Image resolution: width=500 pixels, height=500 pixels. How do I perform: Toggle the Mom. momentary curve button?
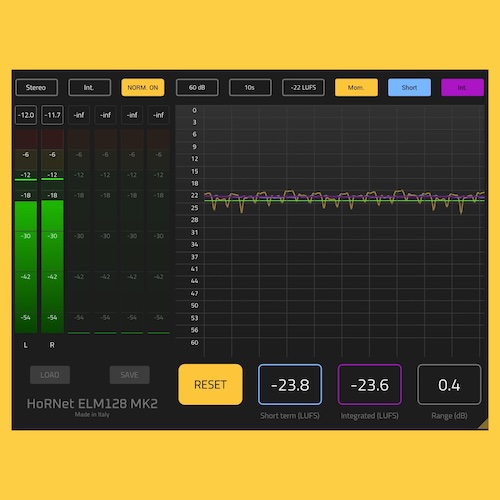pos(356,88)
